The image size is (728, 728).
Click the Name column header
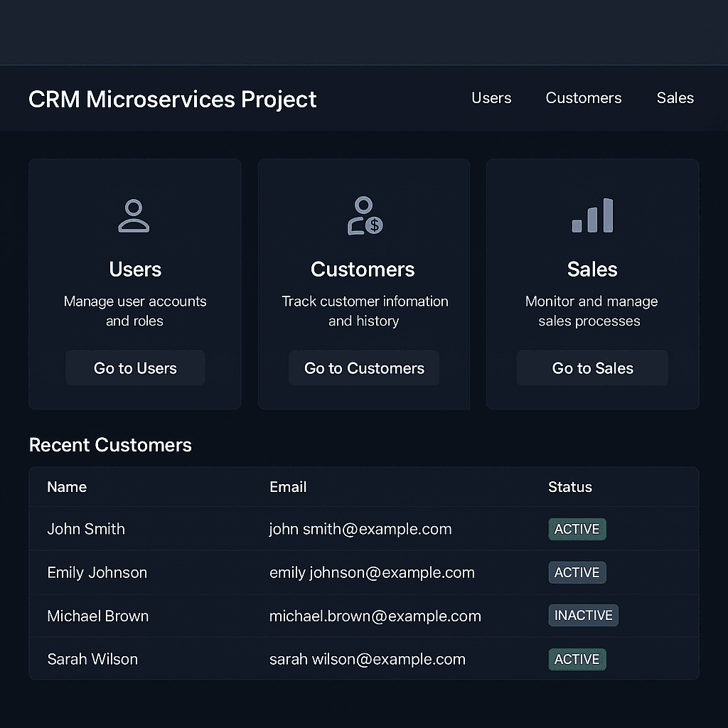click(x=66, y=487)
